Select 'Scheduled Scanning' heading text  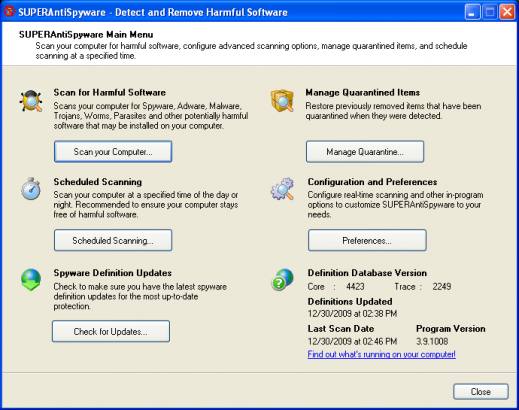coord(98,182)
